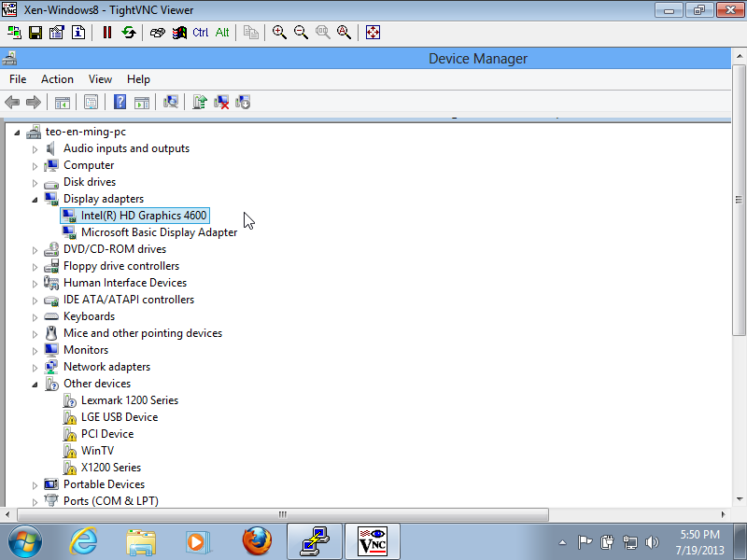The image size is (747, 560).
Task: Open the View menu
Action: coord(100,79)
